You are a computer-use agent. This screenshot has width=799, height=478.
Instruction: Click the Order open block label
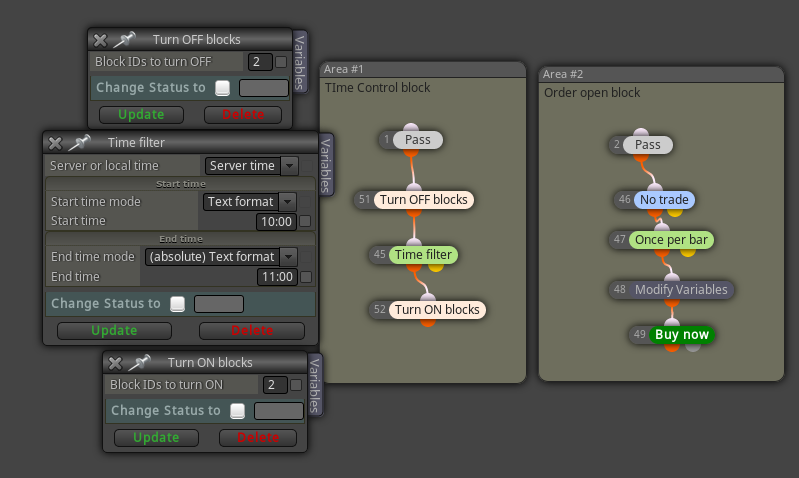(x=592, y=93)
